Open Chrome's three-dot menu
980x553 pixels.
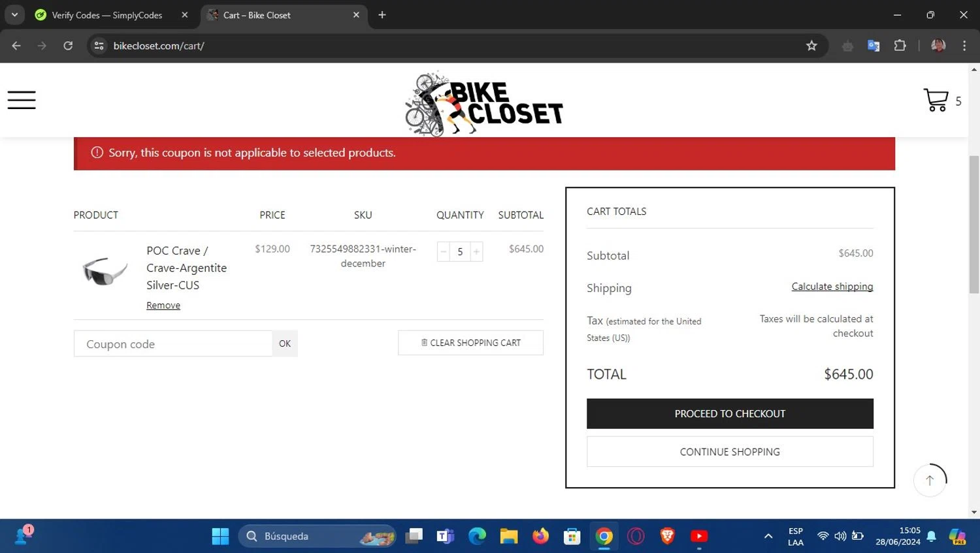tap(964, 46)
